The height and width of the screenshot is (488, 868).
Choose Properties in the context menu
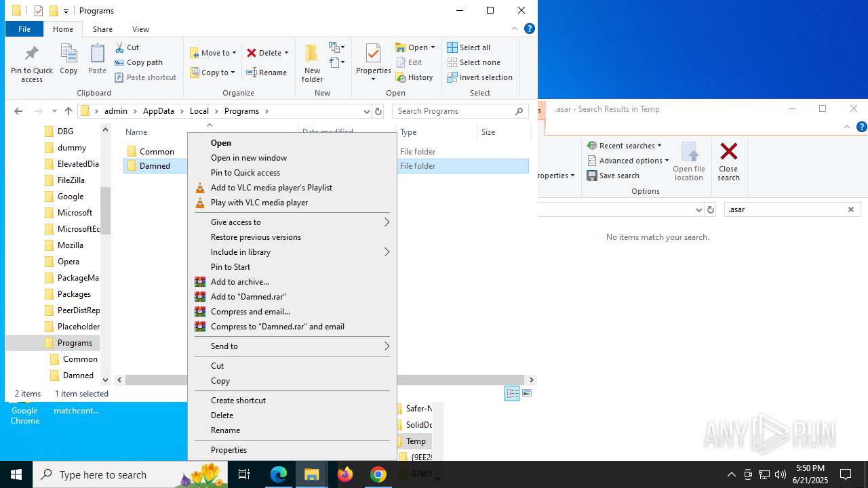coord(229,450)
